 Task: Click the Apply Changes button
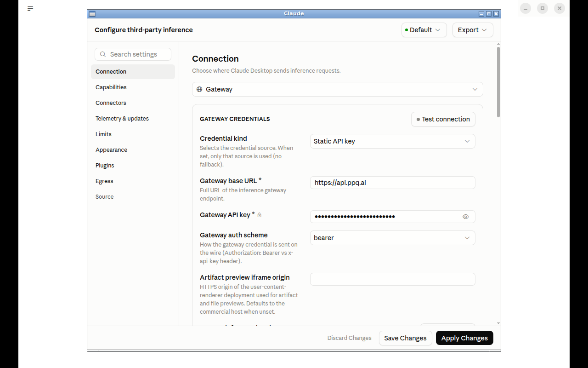[464, 338]
